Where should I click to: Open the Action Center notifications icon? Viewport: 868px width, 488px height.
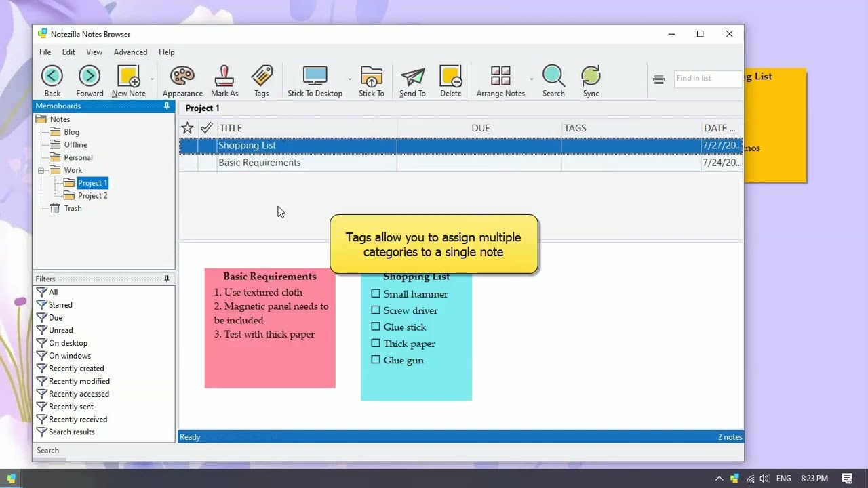click(847, 479)
